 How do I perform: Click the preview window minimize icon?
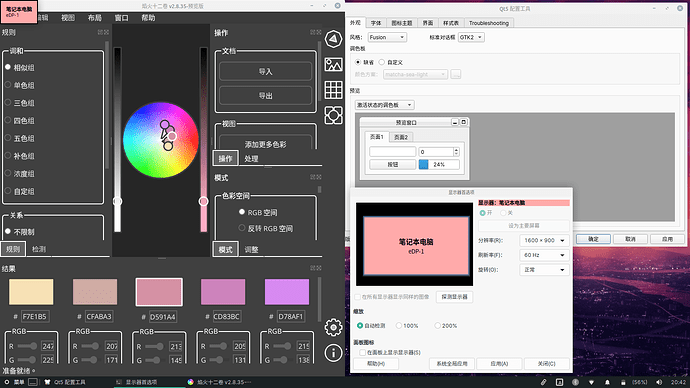click(x=455, y=122)
